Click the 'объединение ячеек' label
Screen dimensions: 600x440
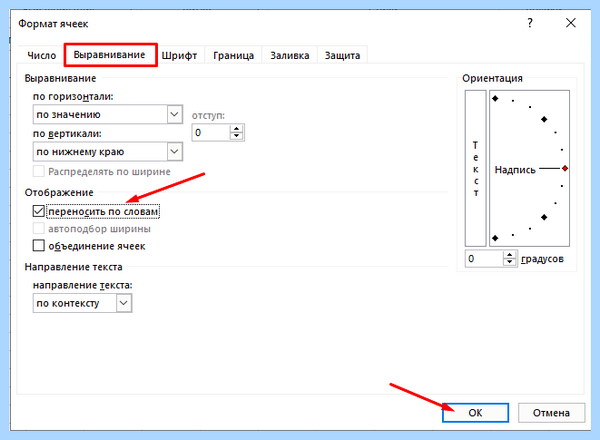tap(97, 246)
